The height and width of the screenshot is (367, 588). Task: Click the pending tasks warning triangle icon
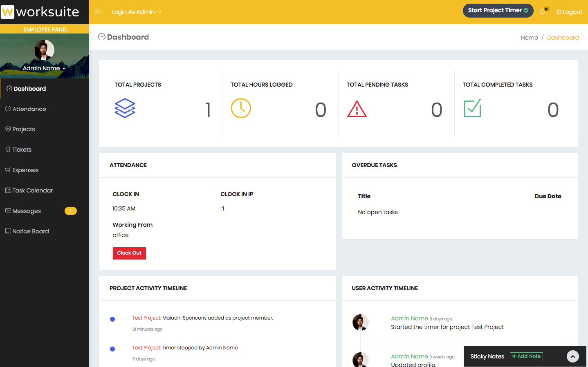click(357, 109)
